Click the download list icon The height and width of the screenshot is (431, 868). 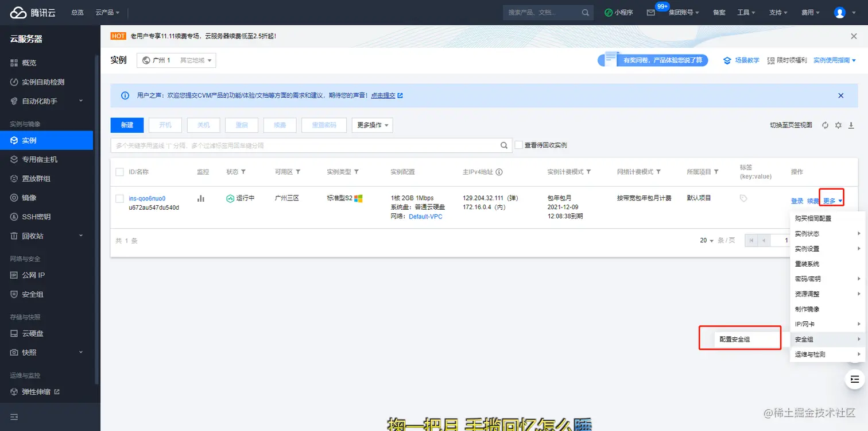[x=851, y=125]
